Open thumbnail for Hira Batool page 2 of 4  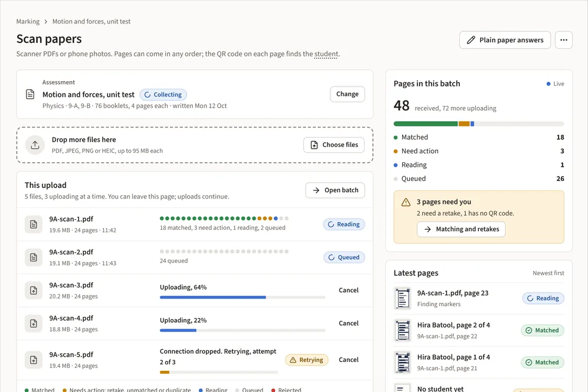click(403, 330)
